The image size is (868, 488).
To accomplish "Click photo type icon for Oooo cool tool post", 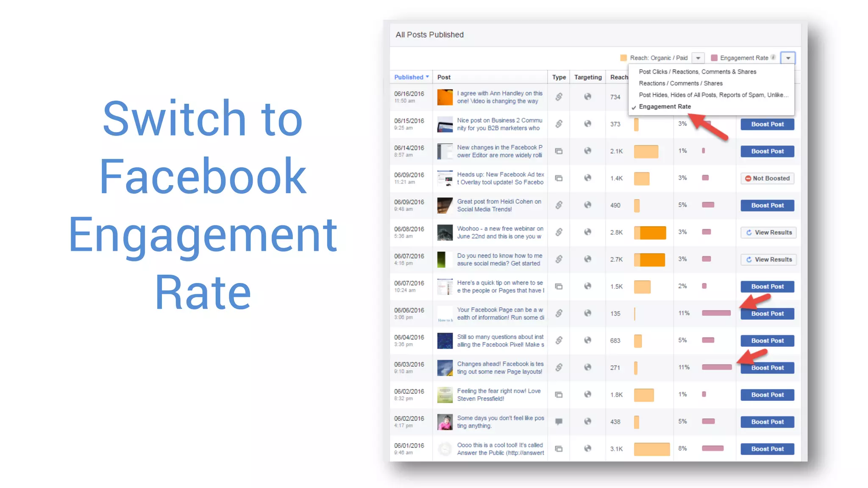I will point(559,449).
